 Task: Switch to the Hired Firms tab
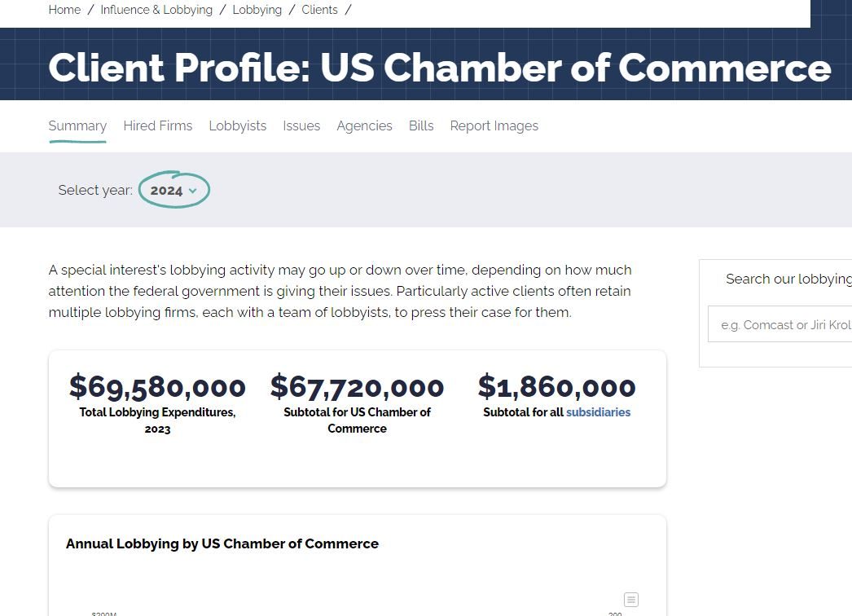coord(158,125)
